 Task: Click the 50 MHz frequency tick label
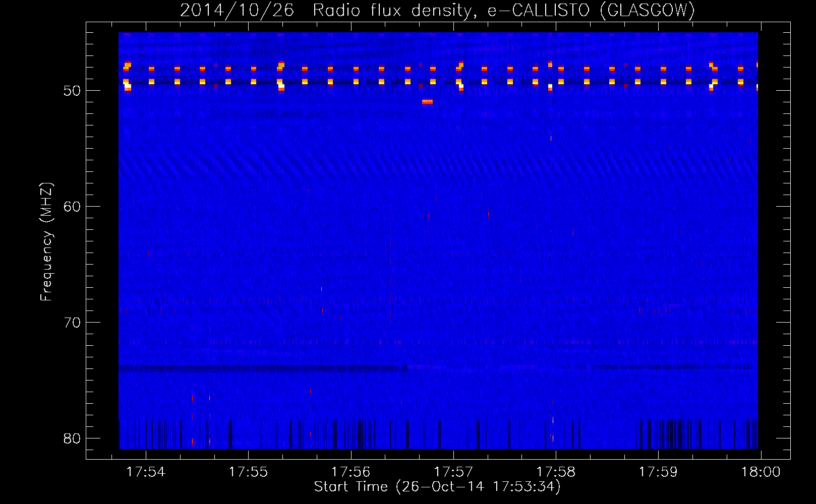click(x=72, y=91)
